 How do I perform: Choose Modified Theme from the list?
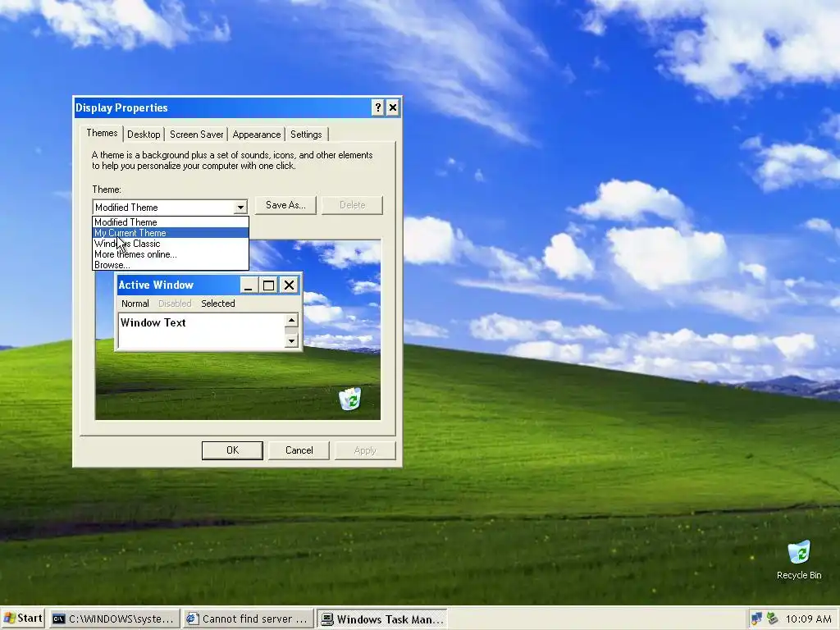171,221
